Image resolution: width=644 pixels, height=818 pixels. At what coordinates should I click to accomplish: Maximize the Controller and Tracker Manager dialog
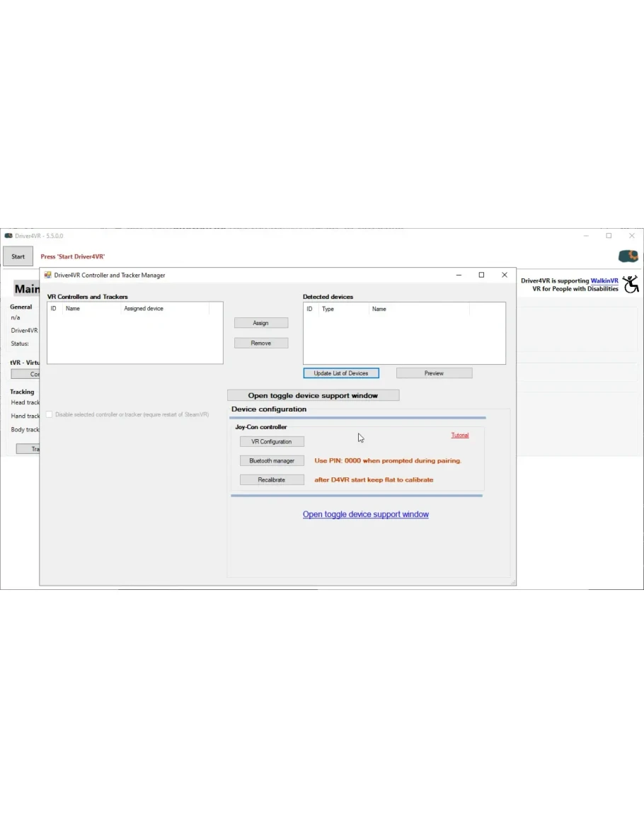(481, 275)
